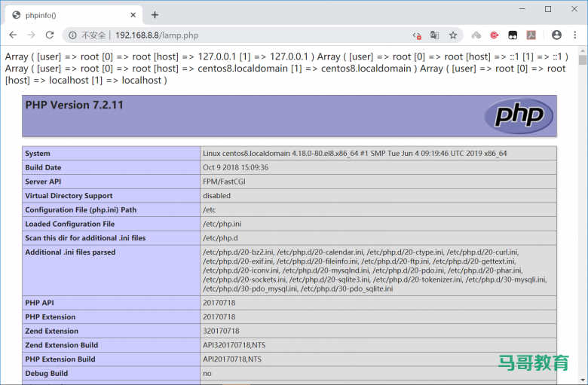
Task: Click the Build Date value Oct 9 2018
Action: (x=235, y=167)
